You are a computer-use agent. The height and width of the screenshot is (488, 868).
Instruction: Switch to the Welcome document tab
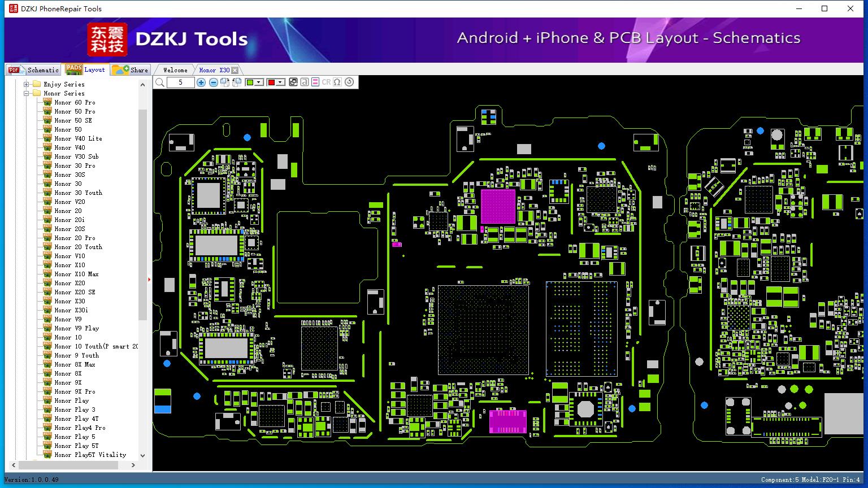point(175,70)
